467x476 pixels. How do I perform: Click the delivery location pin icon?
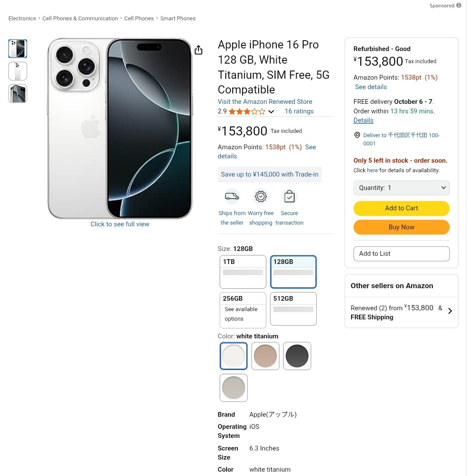(x=357, y=135)
